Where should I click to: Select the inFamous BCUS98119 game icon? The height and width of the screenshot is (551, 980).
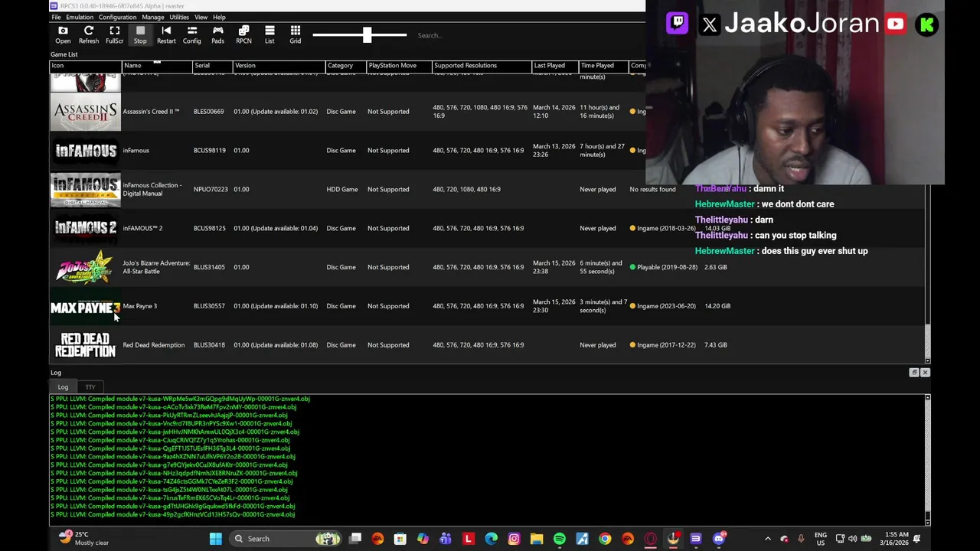pos(86,151)
